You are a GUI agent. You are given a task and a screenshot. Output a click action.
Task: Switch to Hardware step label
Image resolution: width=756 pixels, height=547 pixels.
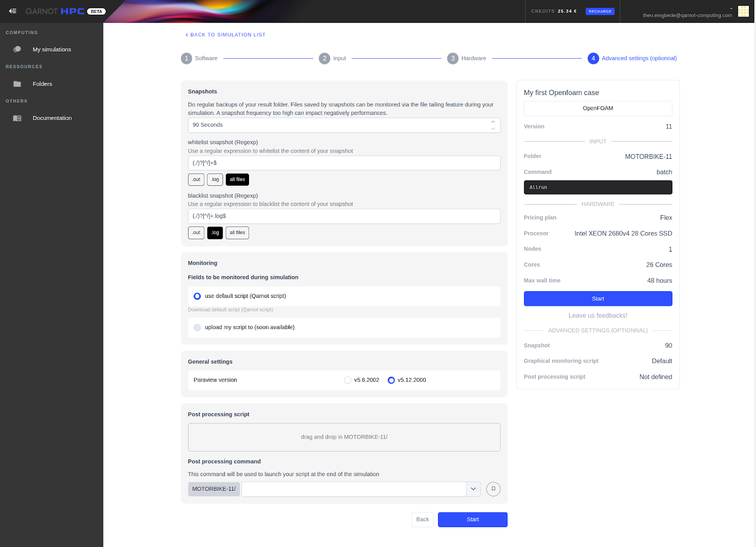[x=473, y=58]
